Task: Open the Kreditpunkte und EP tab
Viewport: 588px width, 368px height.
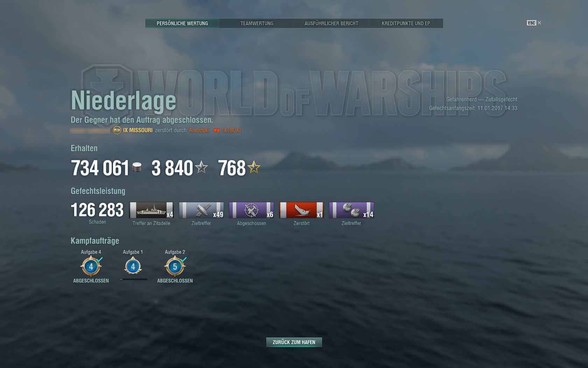Action: coord(406,23)
